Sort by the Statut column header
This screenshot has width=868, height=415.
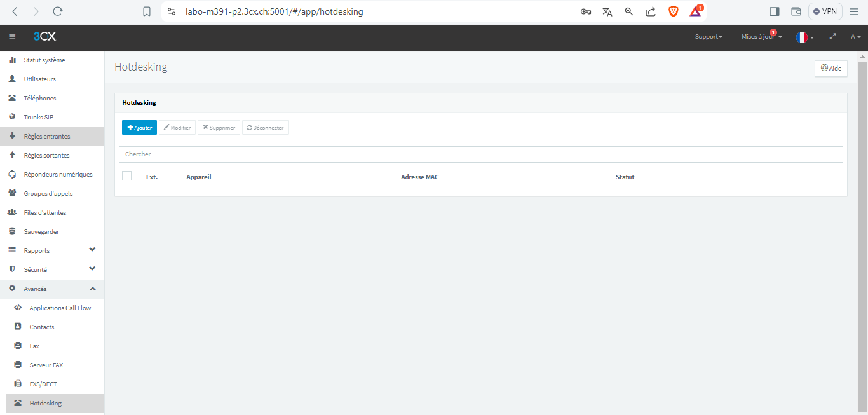tap(625, 177)
